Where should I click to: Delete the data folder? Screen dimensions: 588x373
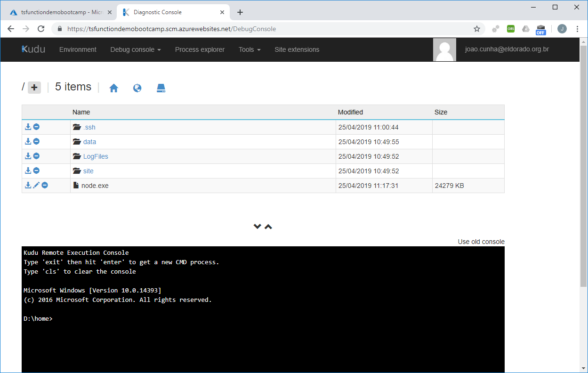tap(36, 142)
